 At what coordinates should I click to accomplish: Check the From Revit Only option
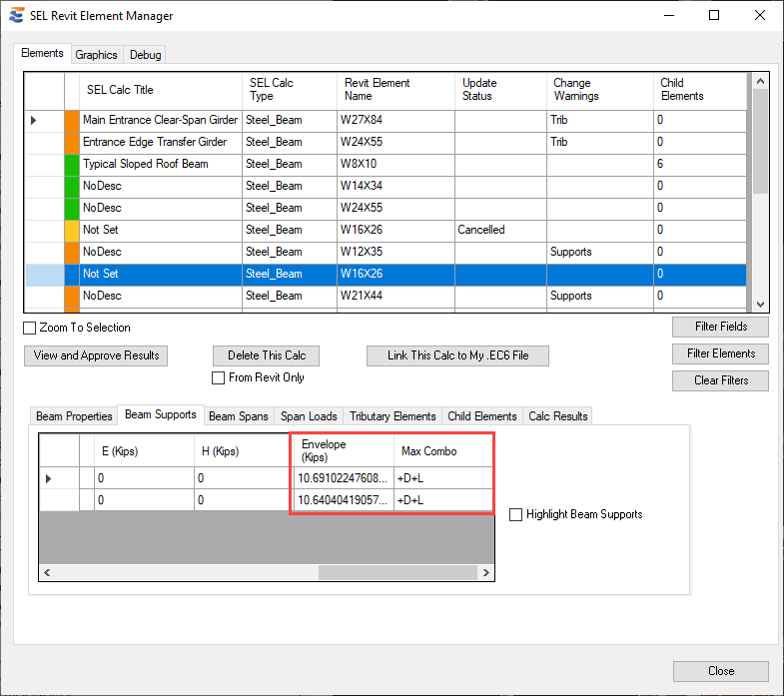click(x=219, y=377)
